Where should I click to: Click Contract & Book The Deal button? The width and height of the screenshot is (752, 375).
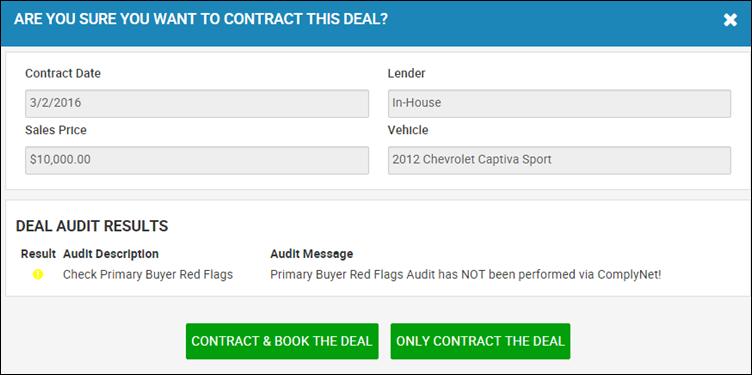pyautogui.click(x=282, y=341)
